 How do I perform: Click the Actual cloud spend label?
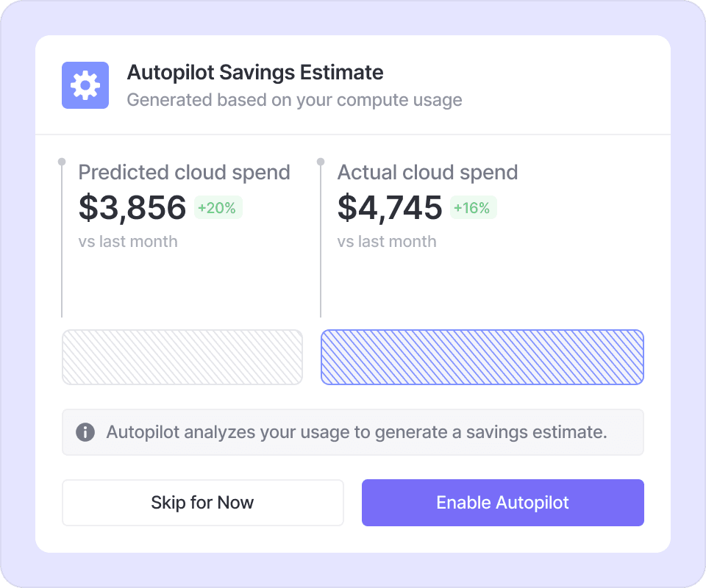(x=427, y=173)
